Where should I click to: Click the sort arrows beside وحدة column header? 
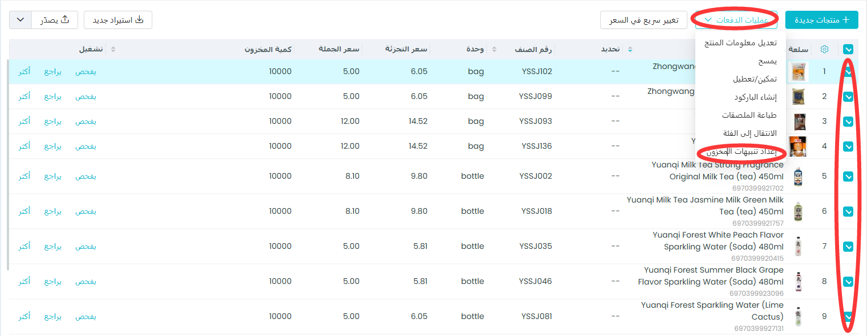coord(494,50)
